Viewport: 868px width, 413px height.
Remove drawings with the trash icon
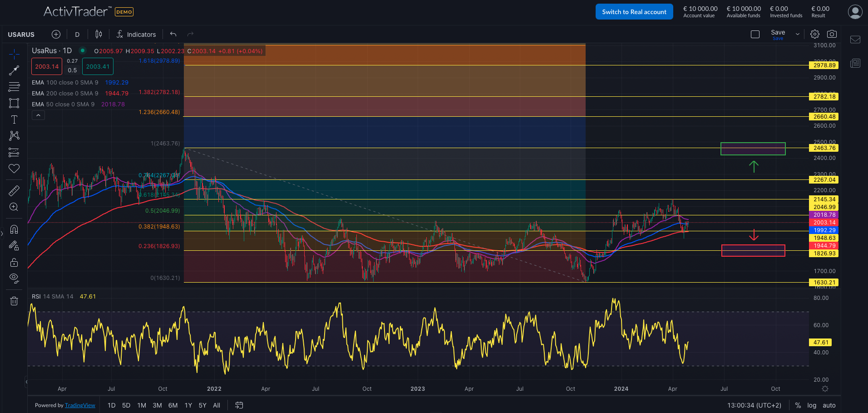(x=14, y=301)
